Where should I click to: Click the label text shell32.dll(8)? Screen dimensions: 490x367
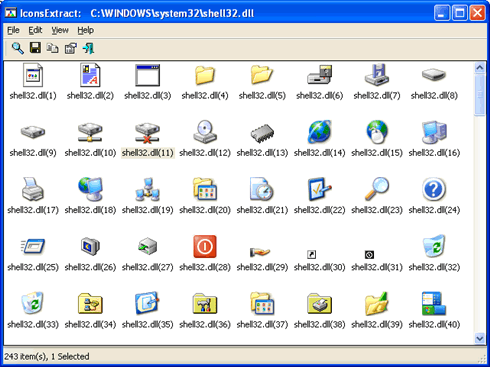coord(434,96)
